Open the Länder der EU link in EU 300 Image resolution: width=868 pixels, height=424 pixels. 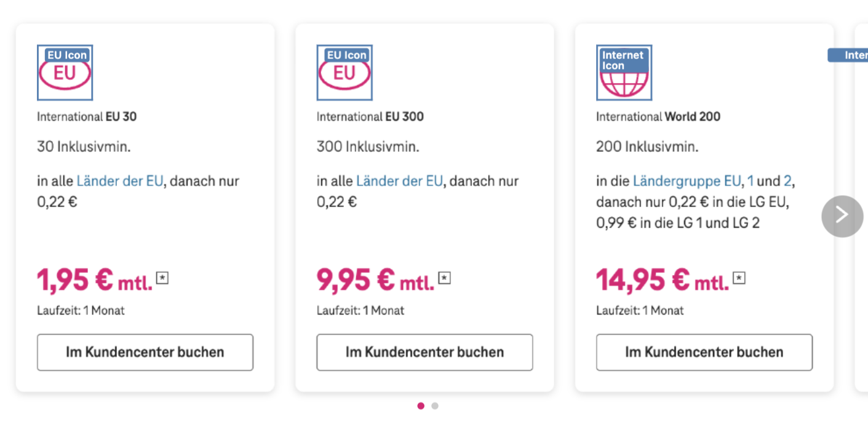[399, 182]
